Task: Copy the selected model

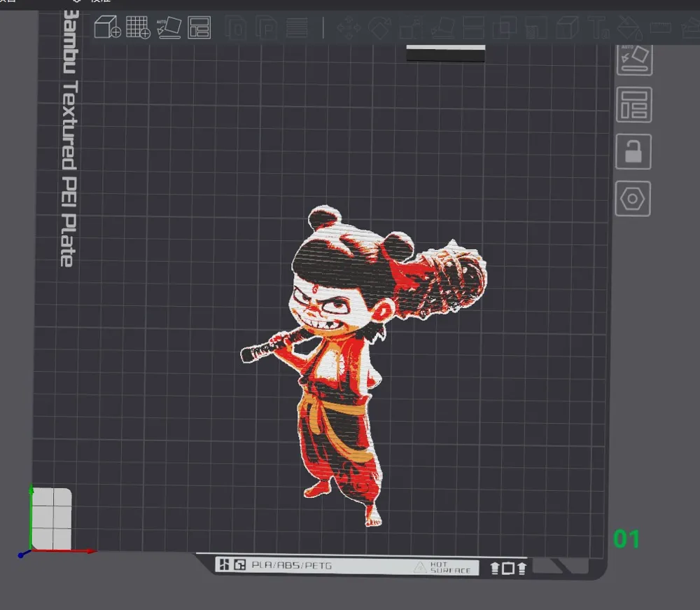Action: [x=238, y=27]
